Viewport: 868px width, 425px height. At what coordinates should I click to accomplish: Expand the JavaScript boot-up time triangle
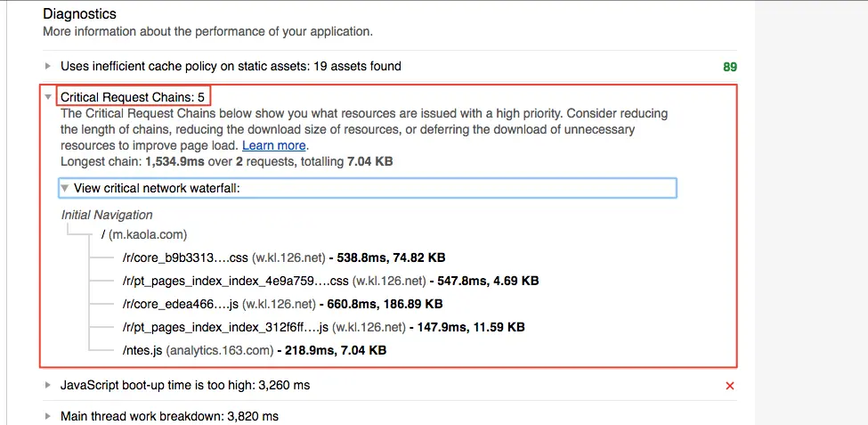pos(48,385)
